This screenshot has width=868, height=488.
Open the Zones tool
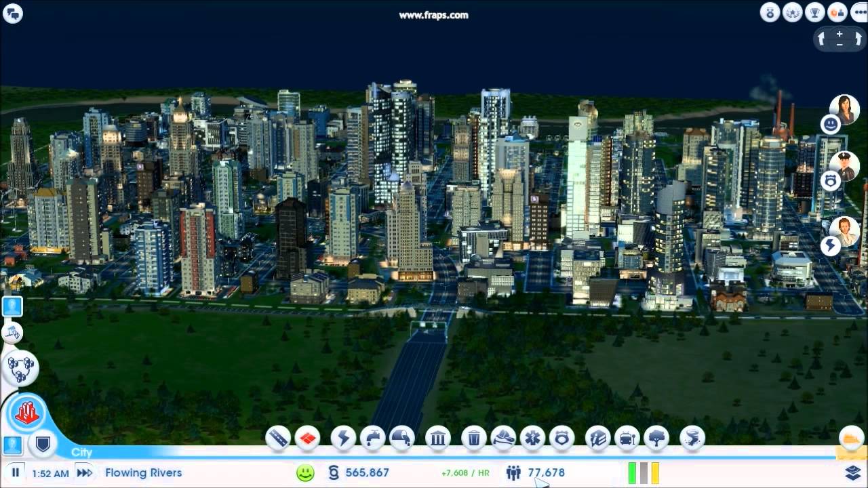[x=307, y=439]
